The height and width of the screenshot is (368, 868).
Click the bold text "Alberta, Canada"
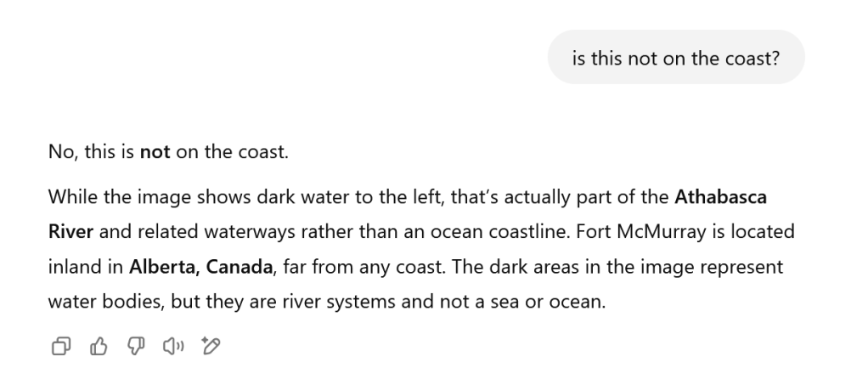[x=200, y=266]
